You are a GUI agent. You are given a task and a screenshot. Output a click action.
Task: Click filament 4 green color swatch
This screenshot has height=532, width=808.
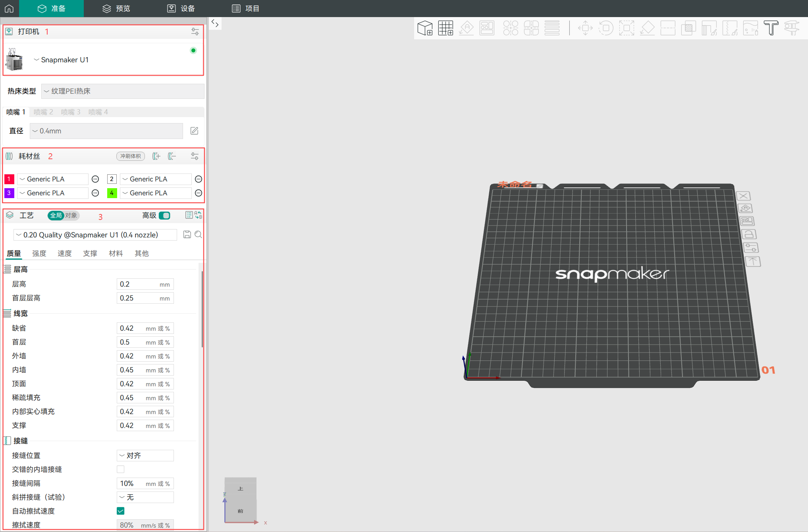(x=112, y=193)
